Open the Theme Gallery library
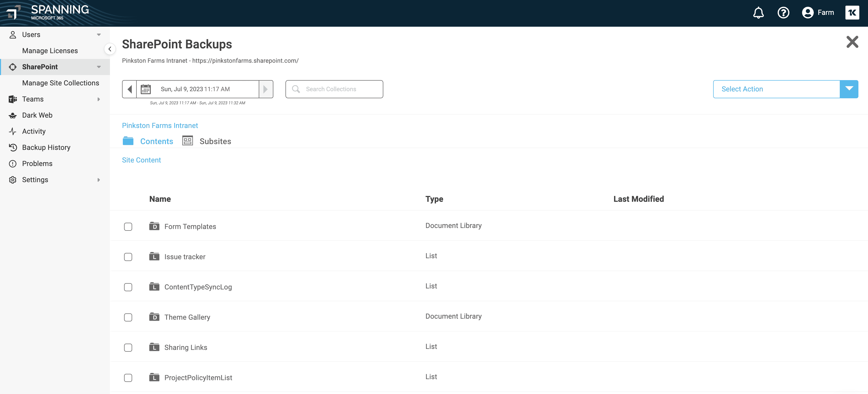The image size is (868, 394). [x=187, y=317]
